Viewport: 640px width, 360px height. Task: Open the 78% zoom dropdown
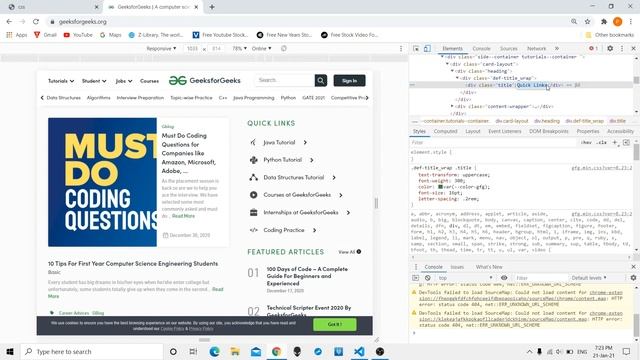[239, 48]
